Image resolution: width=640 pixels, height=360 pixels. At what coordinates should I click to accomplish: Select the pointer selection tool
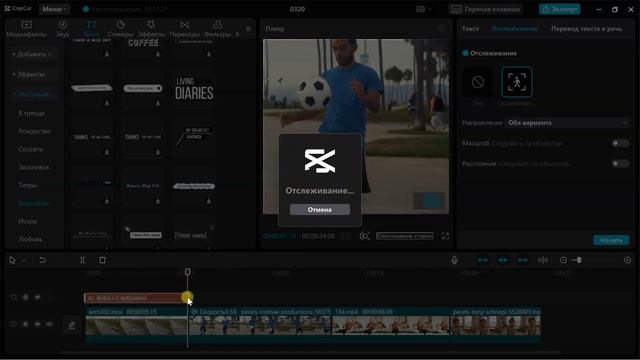12,260
